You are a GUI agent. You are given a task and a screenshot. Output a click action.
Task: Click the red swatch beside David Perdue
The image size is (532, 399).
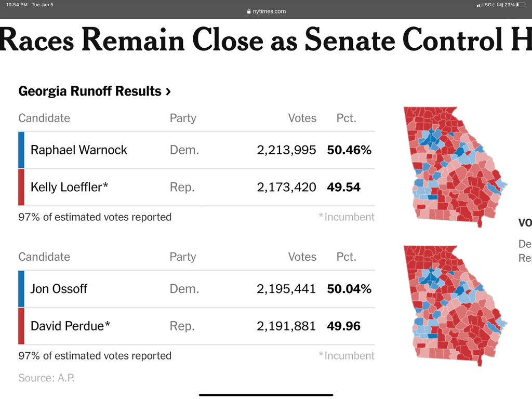click(x=21, y=326)
